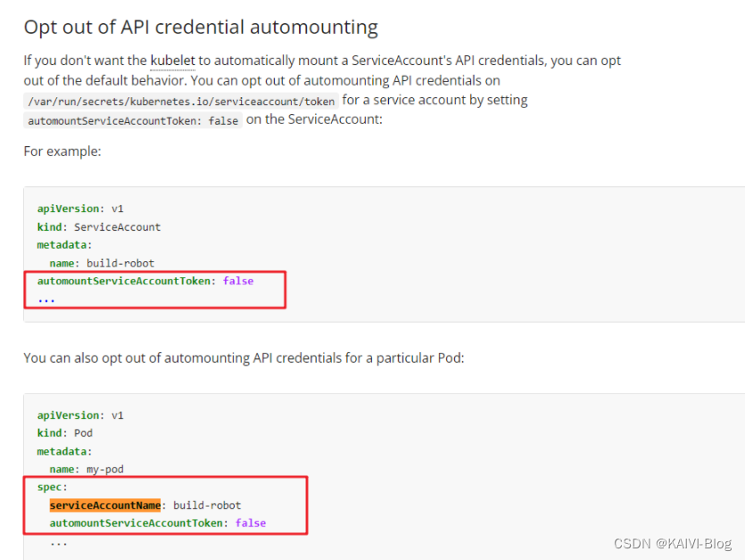Click 'kind: Pod' line in second code block
This screenshot has width=745, height=560.
64,433
